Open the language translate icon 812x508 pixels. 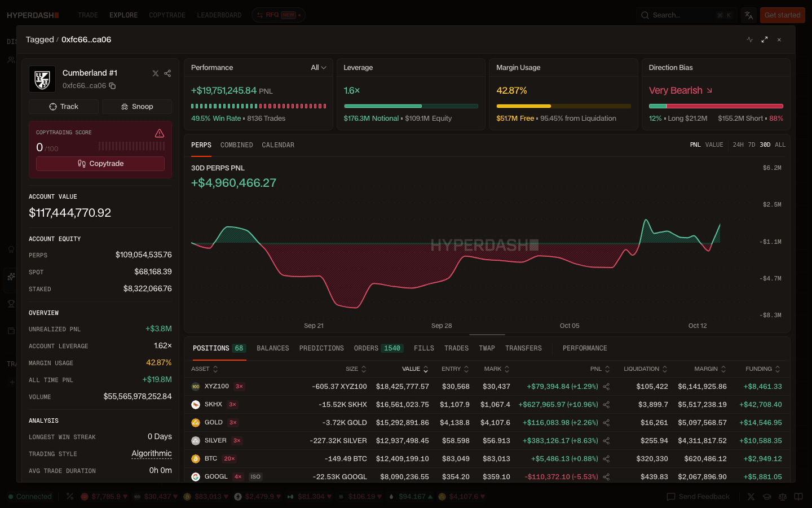tap(749, 15)
